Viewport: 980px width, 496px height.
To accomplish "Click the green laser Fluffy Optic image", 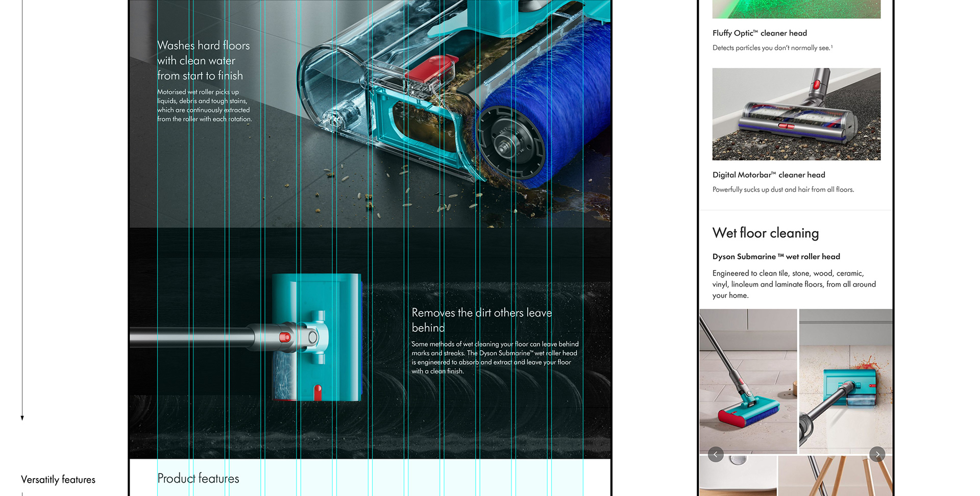I will point(796,9).
